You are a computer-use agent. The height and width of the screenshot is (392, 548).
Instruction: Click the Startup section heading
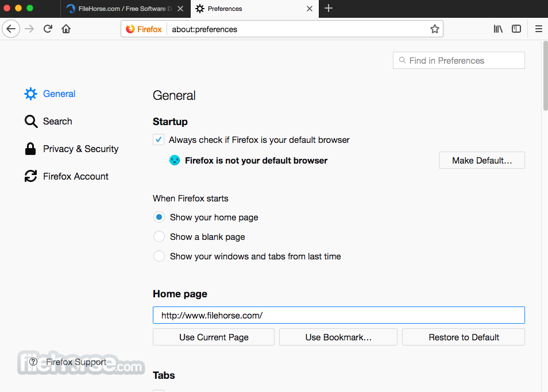click(170, 122)
